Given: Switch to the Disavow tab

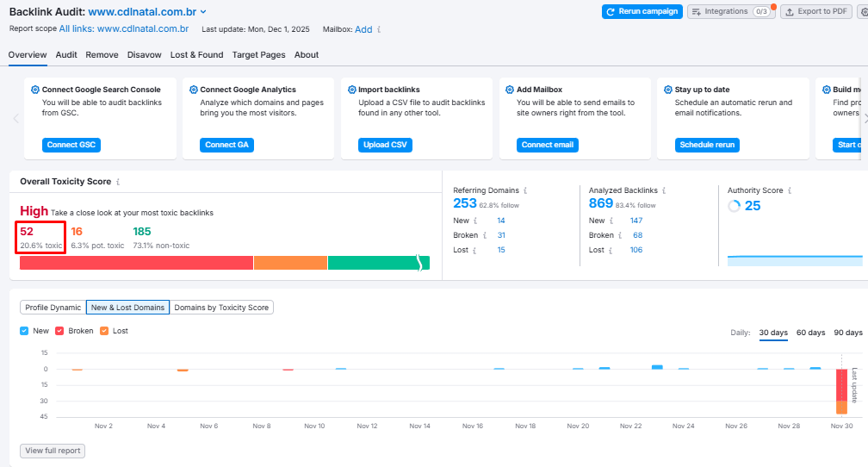Looking at the screenshot, I should (x=144, y=55).
